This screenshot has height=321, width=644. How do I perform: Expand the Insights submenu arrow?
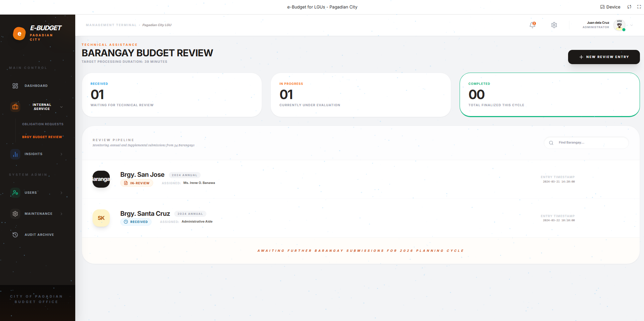click(x=61, y=154)
